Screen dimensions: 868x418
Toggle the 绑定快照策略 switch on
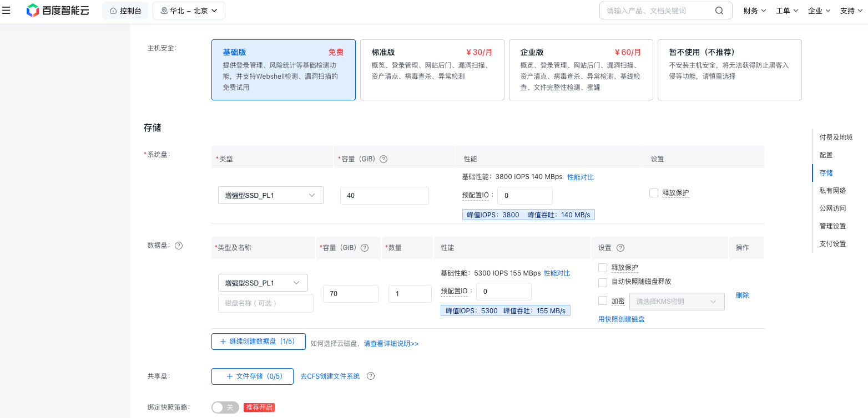(225, 407)
